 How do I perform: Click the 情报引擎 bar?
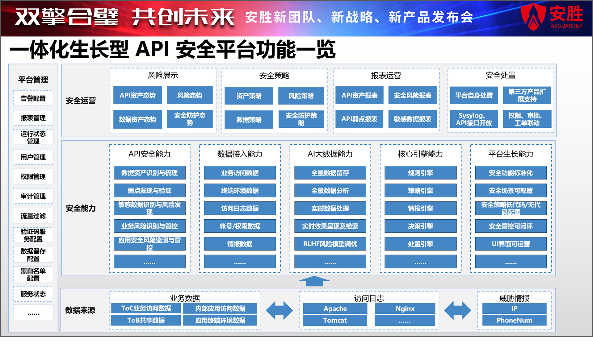421,208
